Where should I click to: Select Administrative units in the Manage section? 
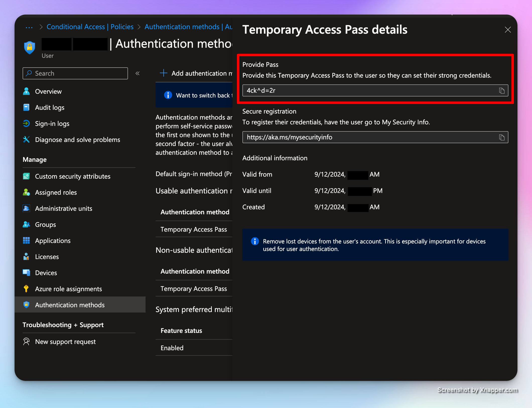[63, 209]
